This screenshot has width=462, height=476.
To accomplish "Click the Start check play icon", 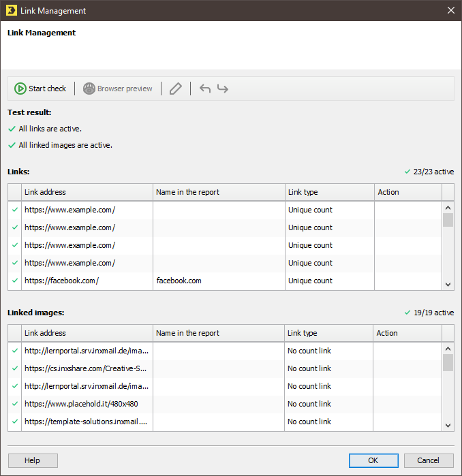I will (x=20, y=89).
